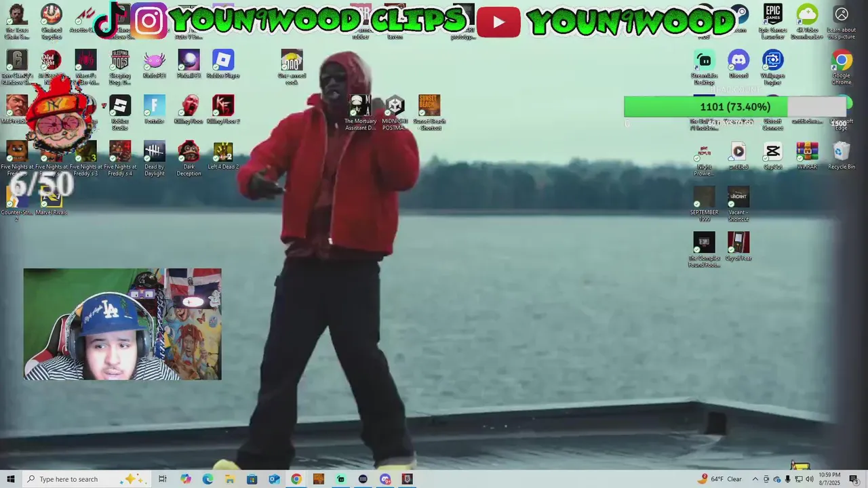
Task: Open the Marvel Rivals desktop shortcut
Action: 52,201
